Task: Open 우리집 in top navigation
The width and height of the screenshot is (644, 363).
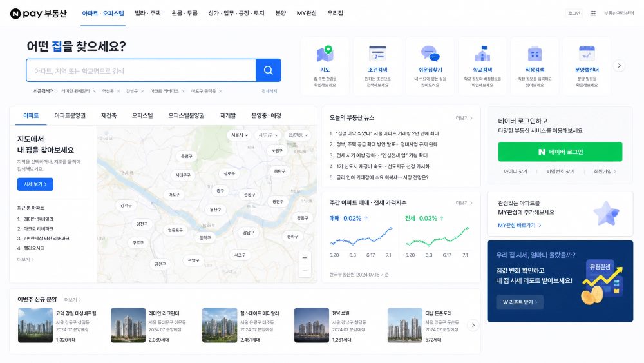Action: [335, 13]
